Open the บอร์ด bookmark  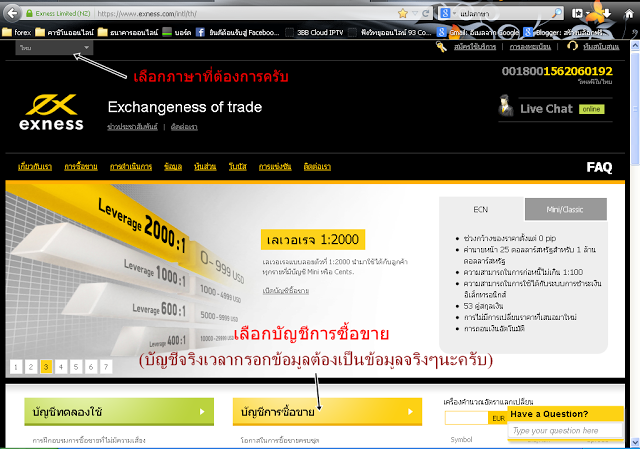click(x=177, y=32)
